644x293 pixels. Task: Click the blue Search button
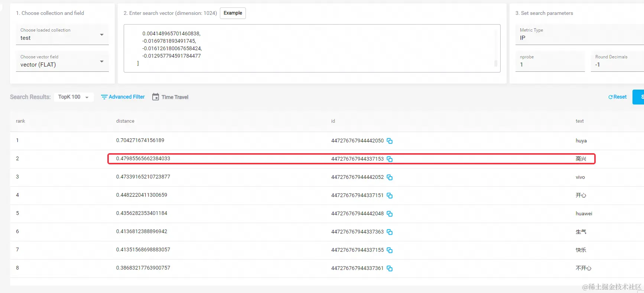(x=638, y=97)
